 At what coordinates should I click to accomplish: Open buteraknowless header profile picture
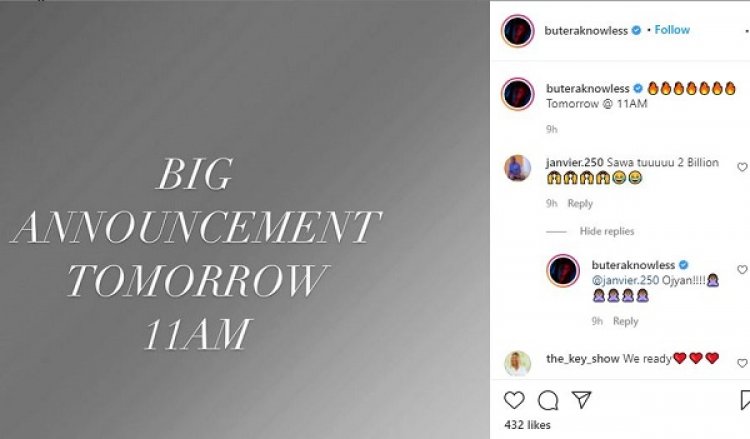(x=518, y=31)
